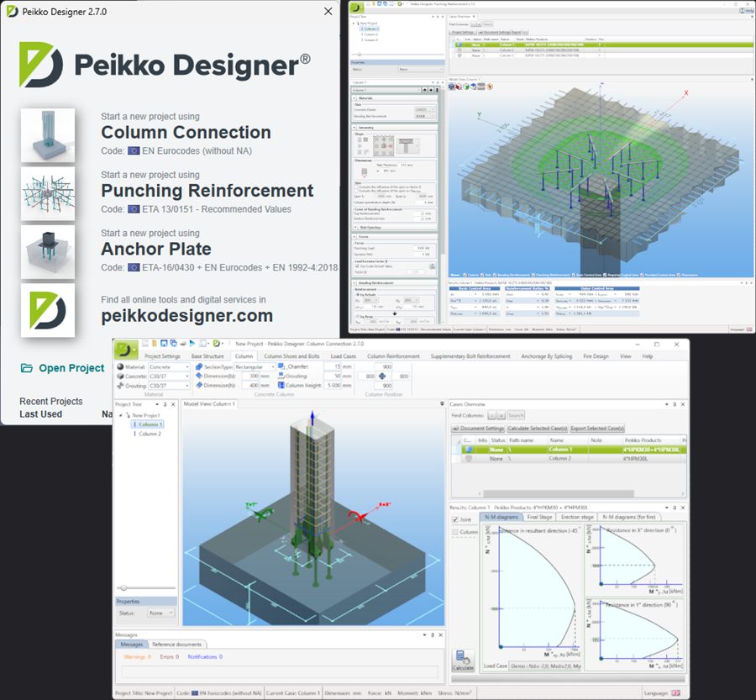Click the Help icon in Punching Reinforcement window
The image size is (756, 700).
748,10
